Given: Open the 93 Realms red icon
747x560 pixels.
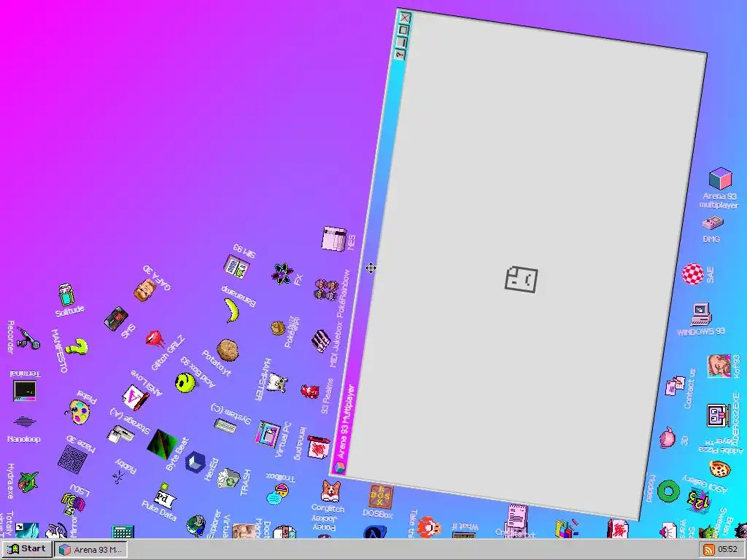Looking at the screenshot, I should [310, 391].
